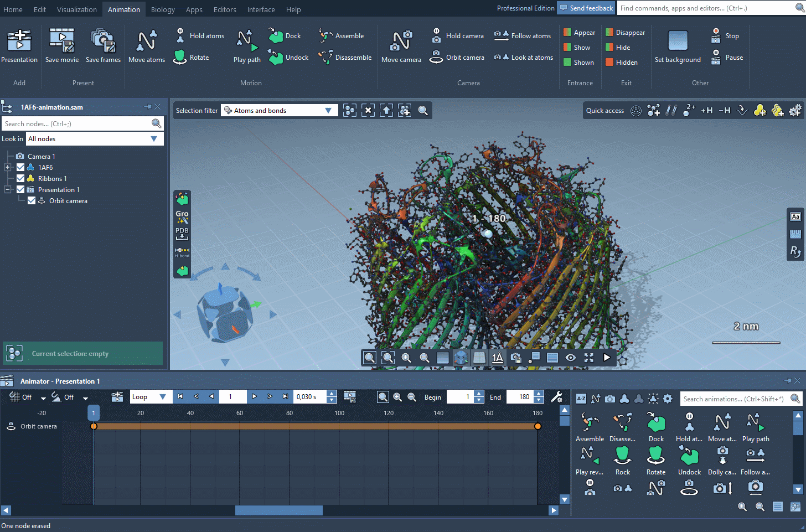Add a Move camera animation
Image resolution: width=806 pixels, height=532 pixels.
click(x=401, y=42)
